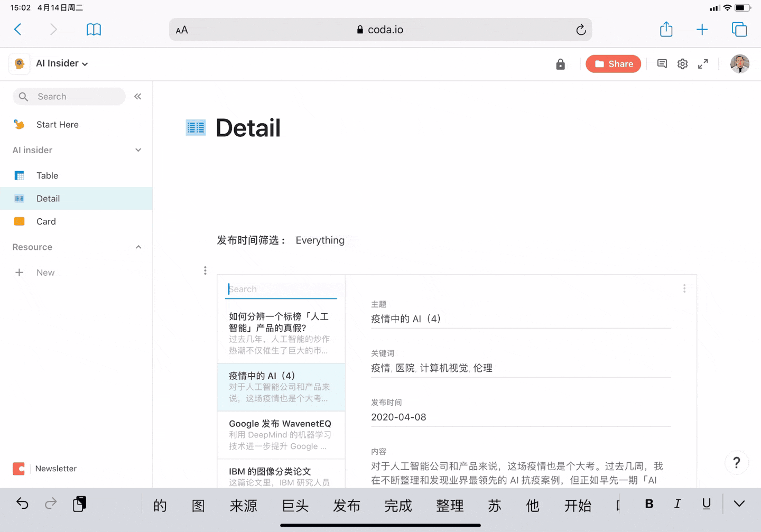Image resolution: width=761 pixels, height=532 pixels.
Task: Go forward with Safari's forward arrow
Action: pos(53,30)
